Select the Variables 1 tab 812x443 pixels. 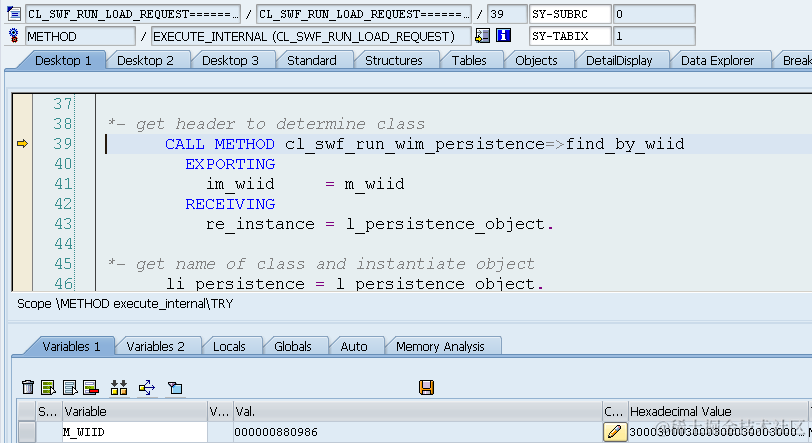[x=71, y=346]
